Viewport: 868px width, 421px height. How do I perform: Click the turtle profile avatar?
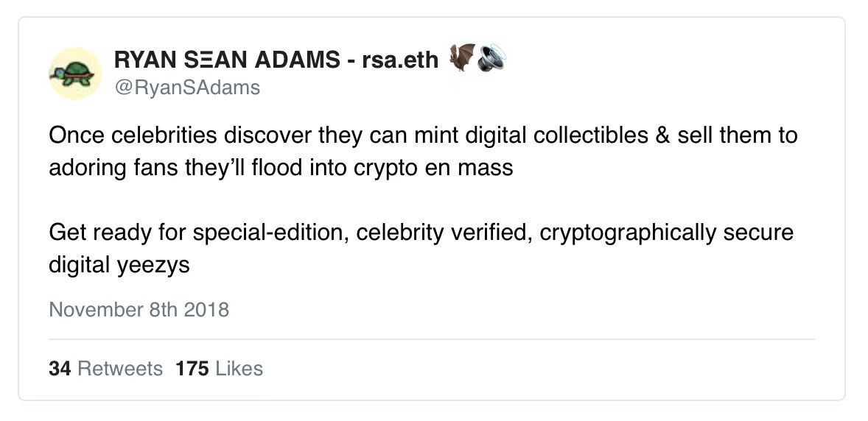[74, 73]
